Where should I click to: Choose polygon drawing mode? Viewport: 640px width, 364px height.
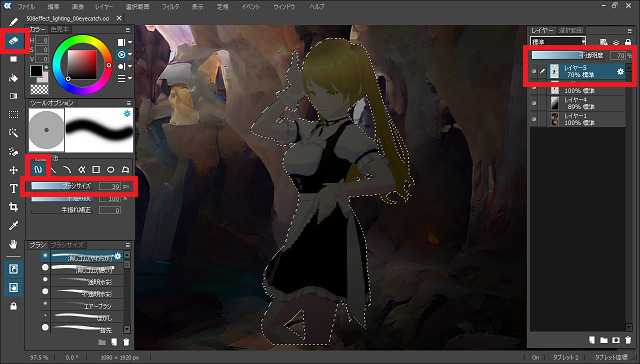(x=125, y=169)
